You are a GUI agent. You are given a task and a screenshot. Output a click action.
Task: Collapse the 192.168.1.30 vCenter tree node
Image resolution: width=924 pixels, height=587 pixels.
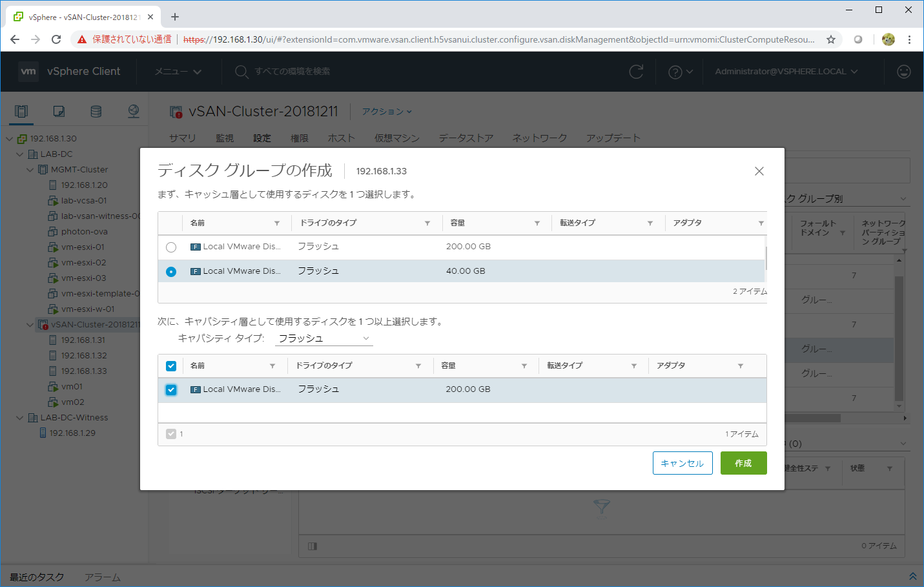point(9,139)
